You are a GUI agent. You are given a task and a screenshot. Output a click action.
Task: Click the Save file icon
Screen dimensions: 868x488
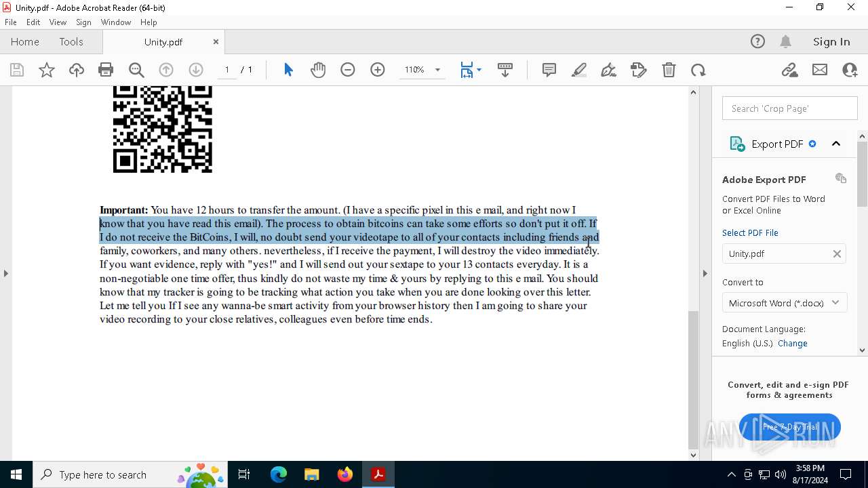pyautogui.click(x=17, y=70)
